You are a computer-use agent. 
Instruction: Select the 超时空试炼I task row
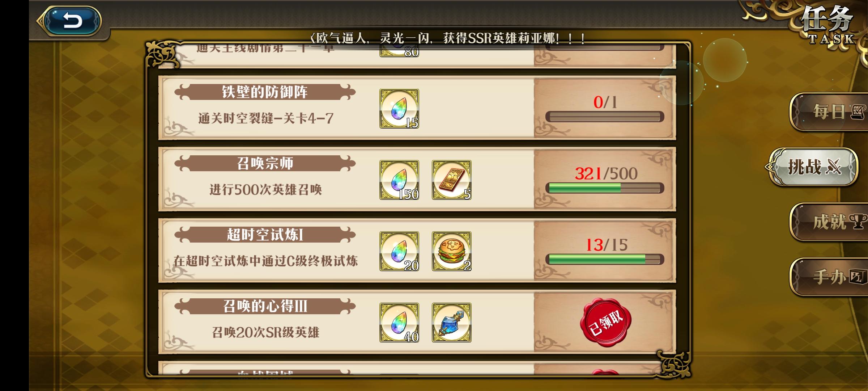click(x=417, y=251)
